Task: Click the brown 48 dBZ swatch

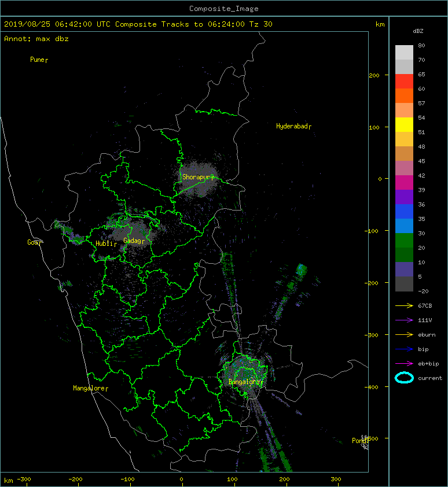Action: pos(404,153)
